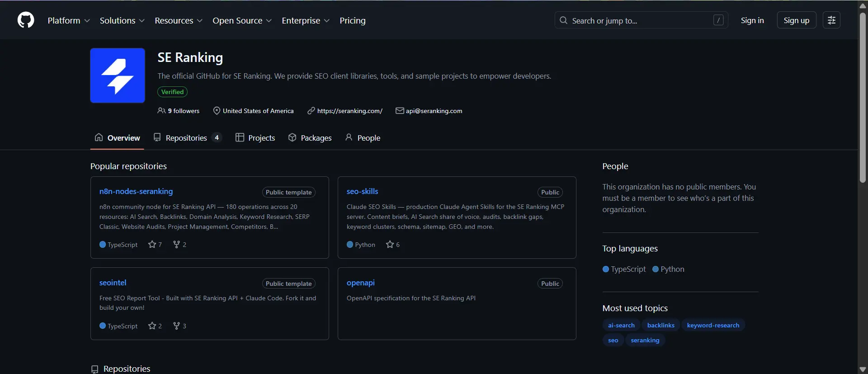The image size is (868, 374).
Task: Expand the Enterprise menu
Action: pyautogui.click(x=306, y=20)
